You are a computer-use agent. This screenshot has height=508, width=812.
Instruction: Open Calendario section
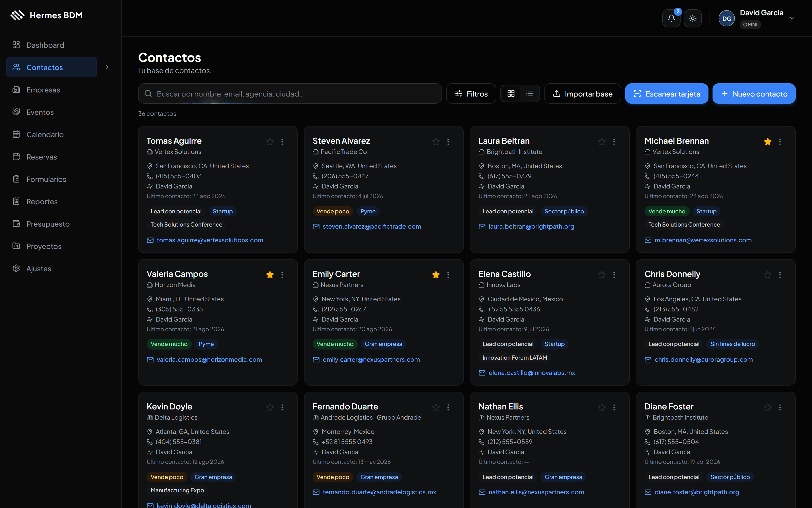pos(51,134)
